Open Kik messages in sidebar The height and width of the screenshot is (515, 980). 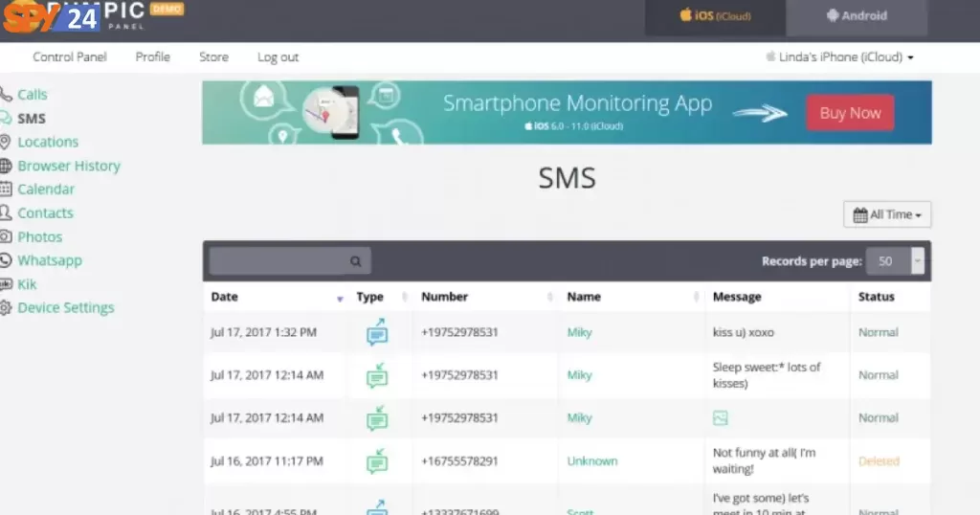(27, 284)
